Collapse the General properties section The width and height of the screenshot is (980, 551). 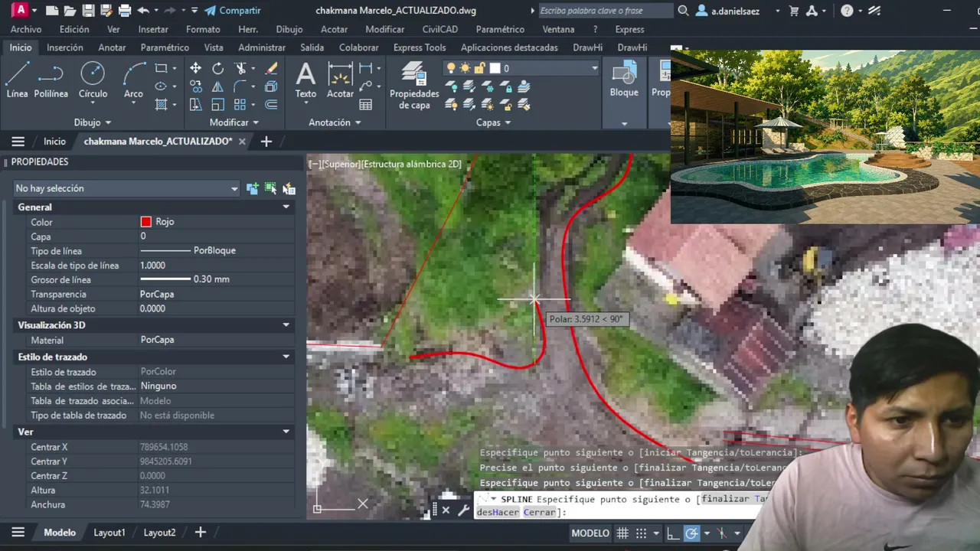pyautogui.click(x=286, y=207)
